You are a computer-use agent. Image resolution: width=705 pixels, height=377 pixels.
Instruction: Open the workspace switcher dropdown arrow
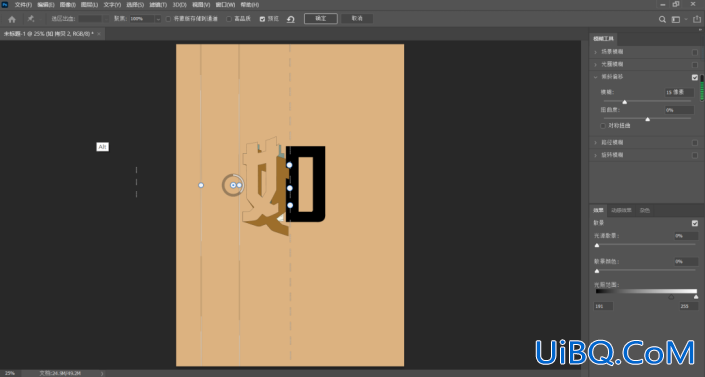pos(686,19)
